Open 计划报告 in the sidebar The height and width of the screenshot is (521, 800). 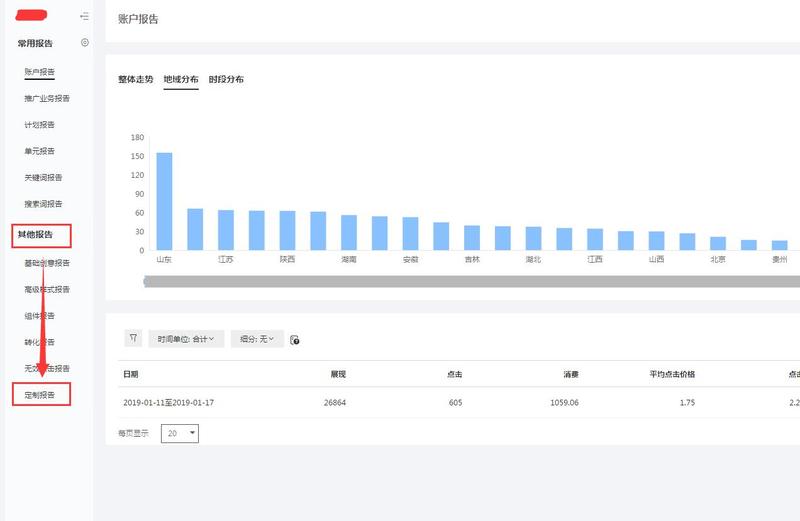coord(39,125)
